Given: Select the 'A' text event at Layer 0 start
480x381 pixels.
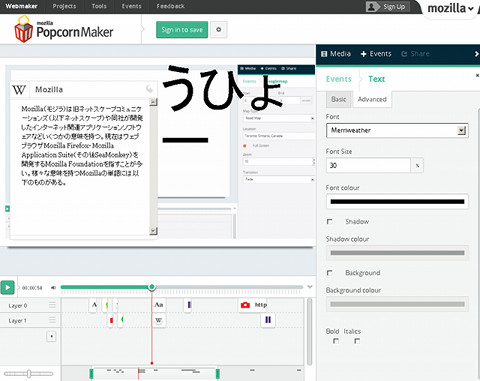Looking at the screenshot, I should pos(94,305).
